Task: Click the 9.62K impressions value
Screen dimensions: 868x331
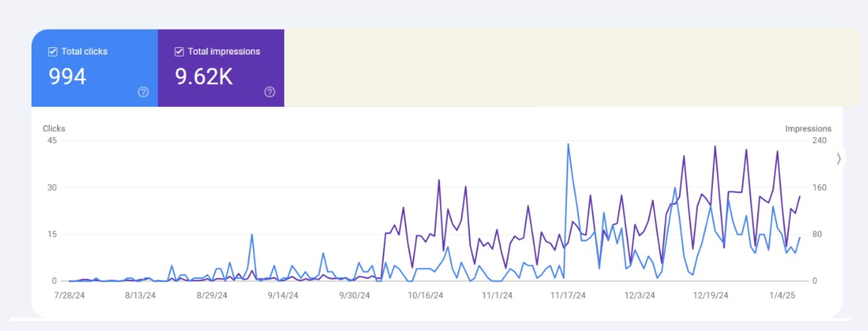Action: click(x=203, y=77)
